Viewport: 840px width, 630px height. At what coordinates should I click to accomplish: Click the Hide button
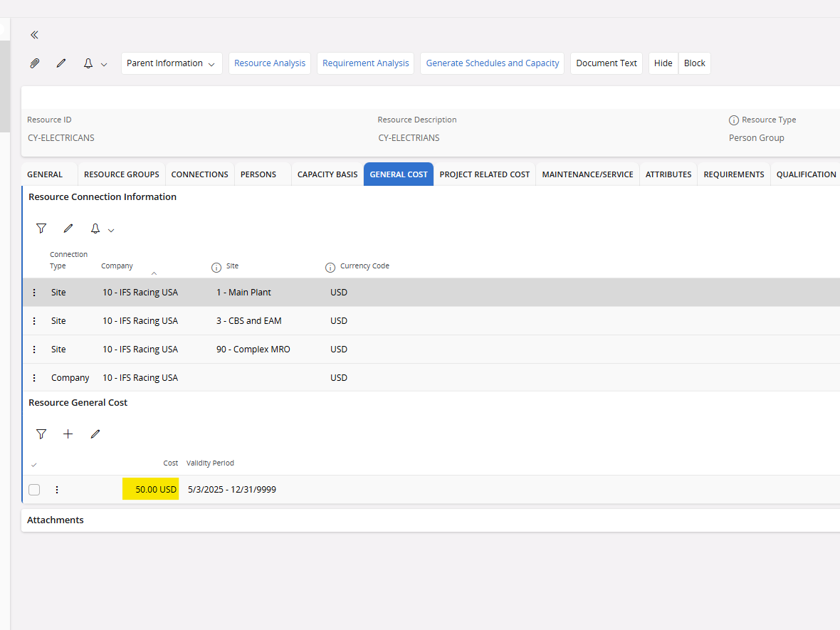pyautogui.click(x=663, y=63)
